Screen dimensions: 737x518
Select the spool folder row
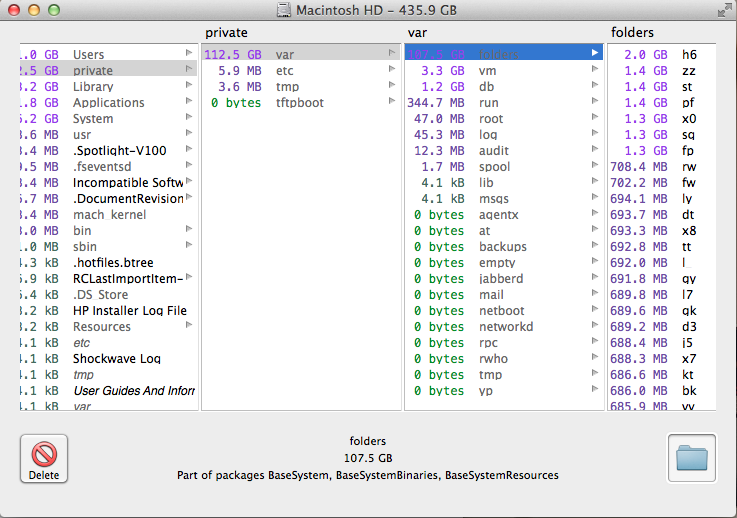pos(504,166)
